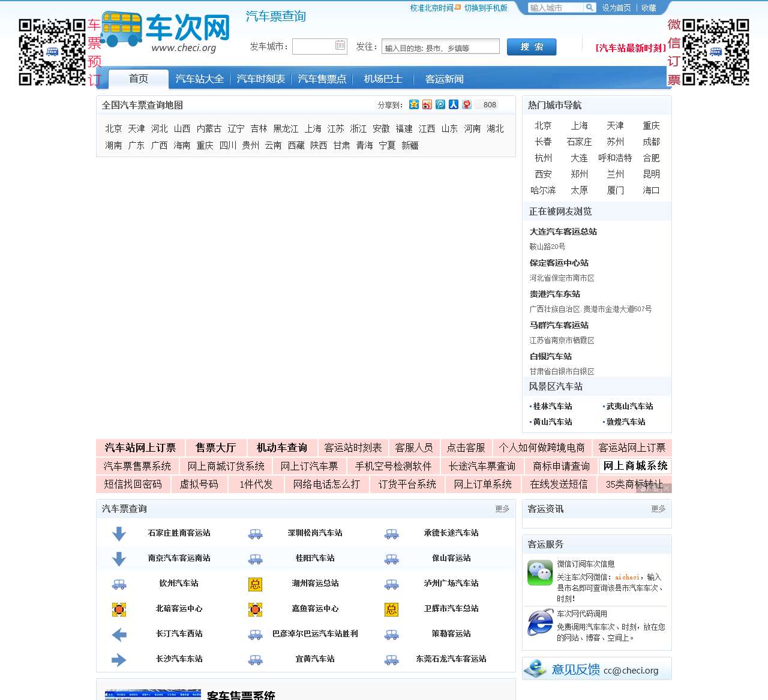Focus the 发车城市 departure city field
The height and width of the screenshot is (700, 768).
point(320,46)
